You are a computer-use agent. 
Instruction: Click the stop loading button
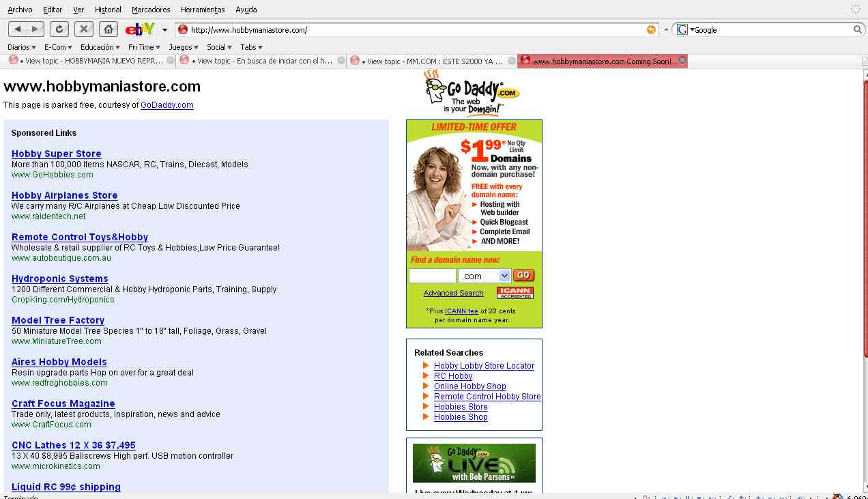(x=83, y=29)
